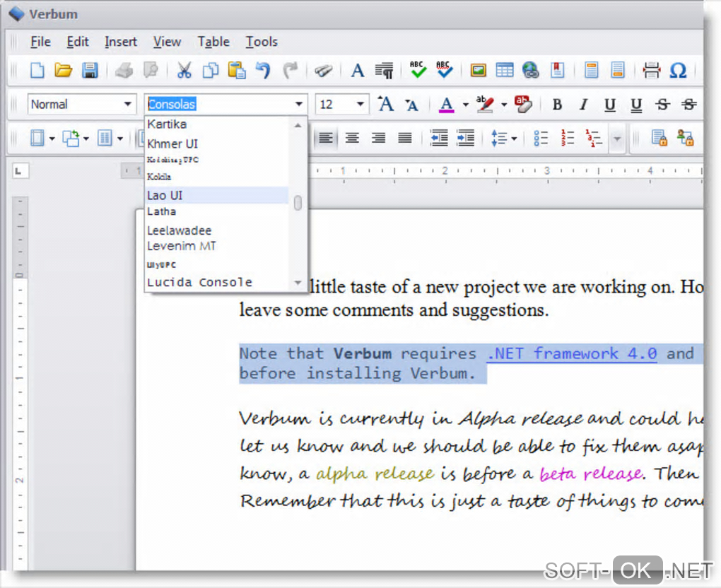
Task: Open a file with the folder icon
Action: 63,71
